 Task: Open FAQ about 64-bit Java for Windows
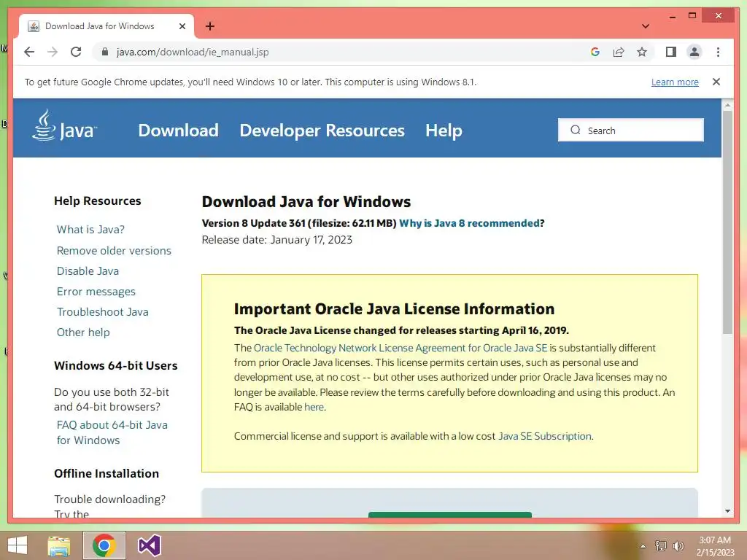(112, 432)
